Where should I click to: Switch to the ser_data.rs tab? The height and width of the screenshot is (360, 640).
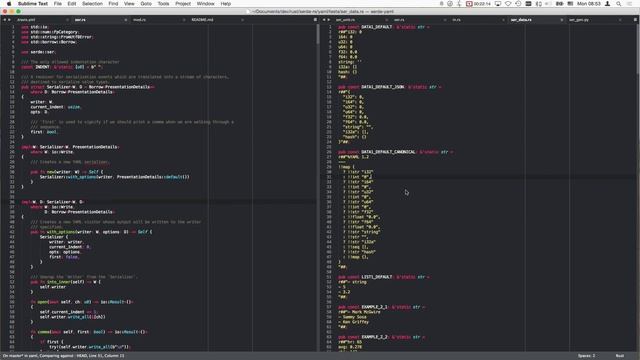point(521,20)
